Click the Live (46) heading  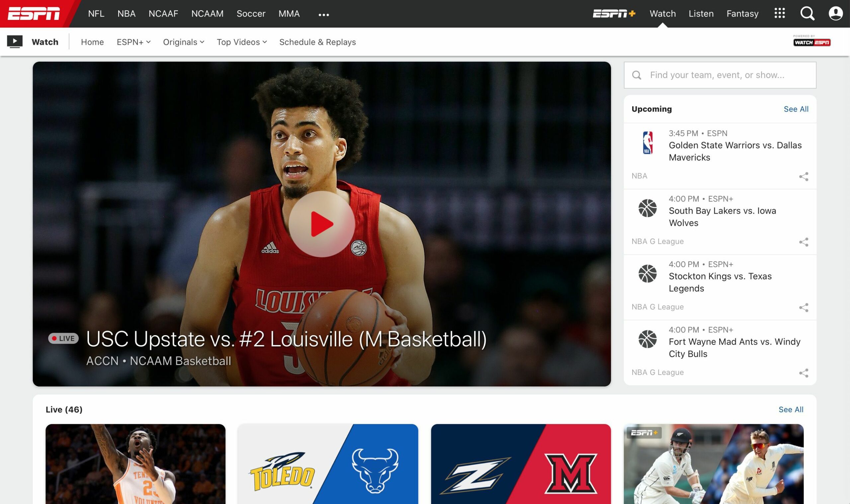pyautogui.click(x=64, y=409)
